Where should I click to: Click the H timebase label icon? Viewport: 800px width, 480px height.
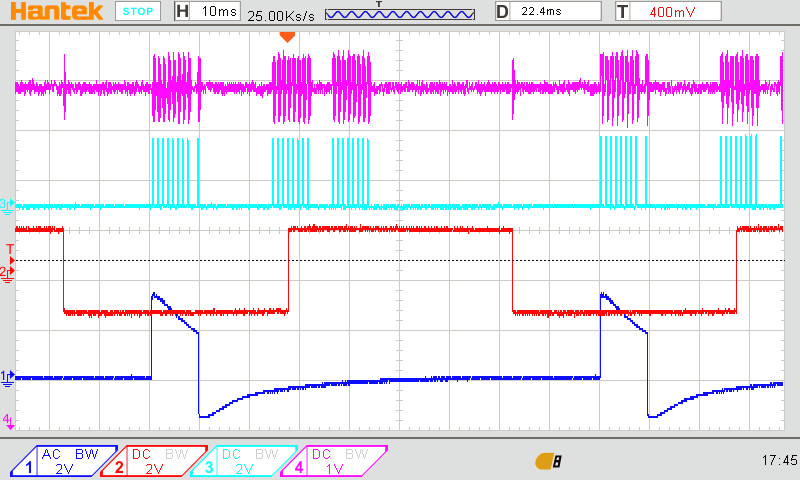pyautogui.click(x=182, y=11)
